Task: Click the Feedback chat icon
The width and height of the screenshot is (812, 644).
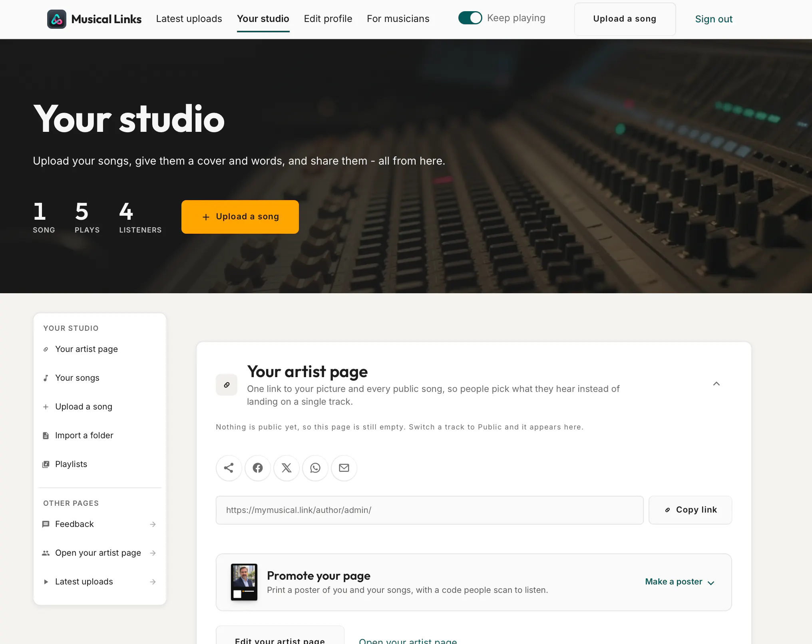Action: tap(46, 524)
